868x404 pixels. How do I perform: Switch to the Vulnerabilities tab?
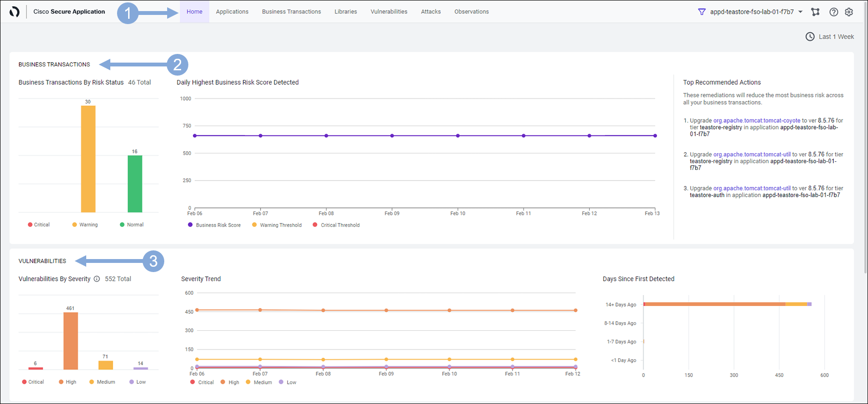tap(389, 12)
